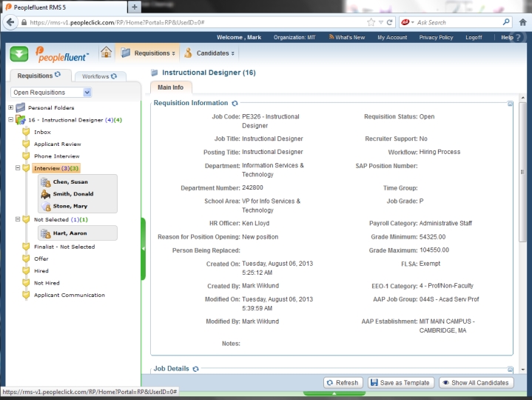Collapse the left panel using the green handle
532x400 pixels.
click(143, 250)
